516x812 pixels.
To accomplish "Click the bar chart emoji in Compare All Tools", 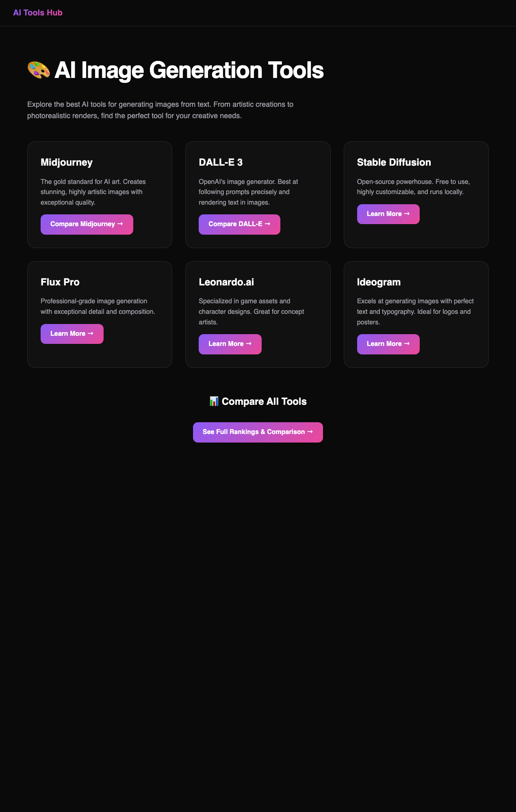I will click(x=213, y=401).
